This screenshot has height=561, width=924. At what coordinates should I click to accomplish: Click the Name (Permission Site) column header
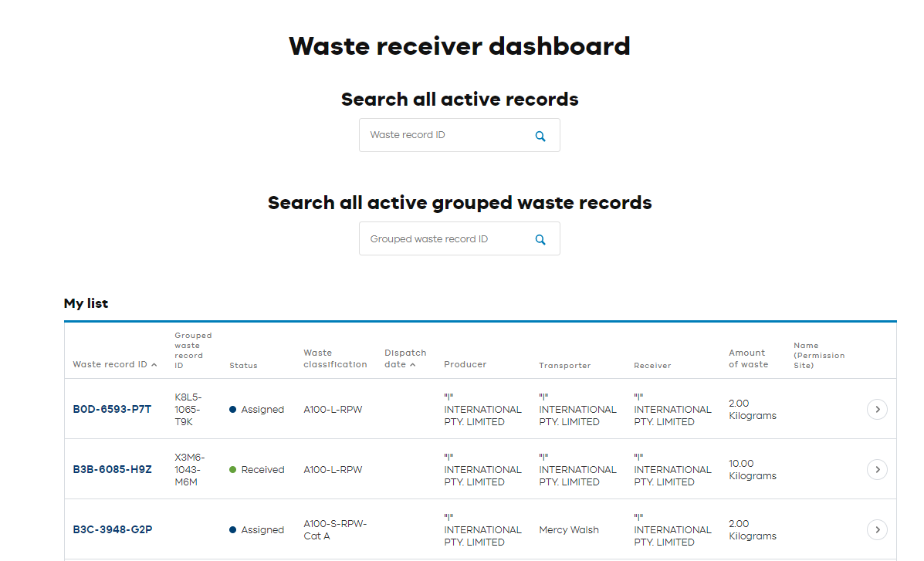point(819,355)
